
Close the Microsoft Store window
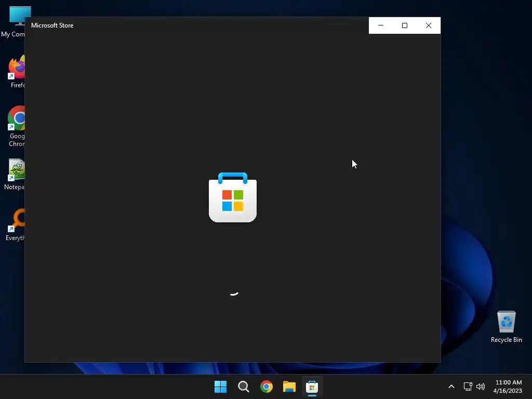tap(429, 25)
